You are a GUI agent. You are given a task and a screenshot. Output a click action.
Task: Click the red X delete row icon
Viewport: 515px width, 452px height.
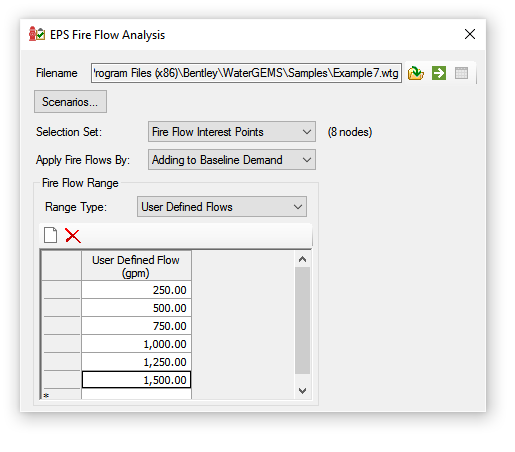(x=73, y=235)
